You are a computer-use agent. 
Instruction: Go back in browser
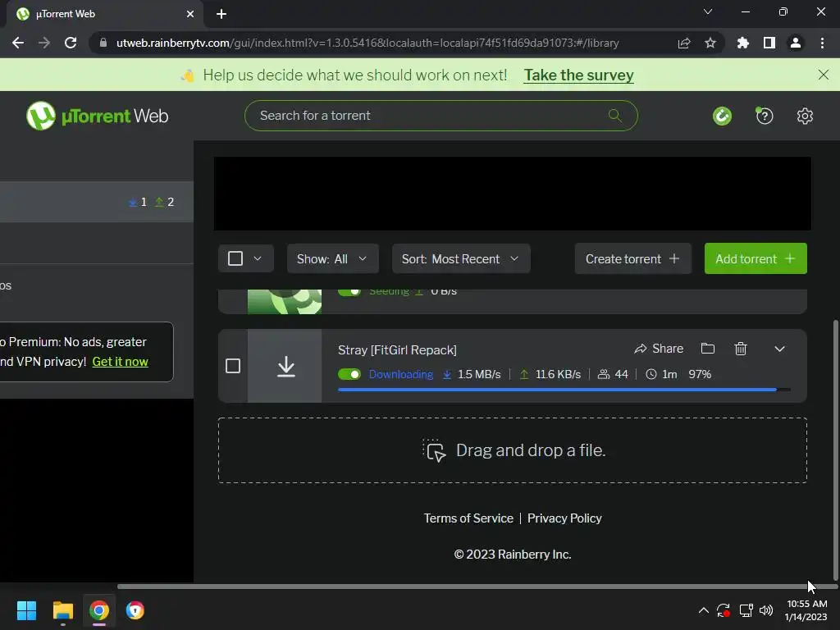pyautogui.click(x=18, y=43)
